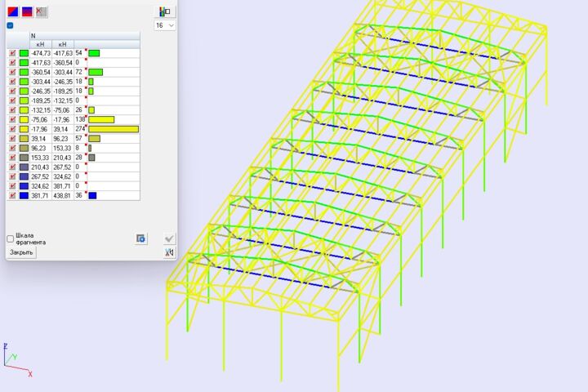The height and width of the screenshot is (392, 588).
Task: Click the red-blue diagonal color scale icon
Action: pyautogui.click(x=13, y=12)
